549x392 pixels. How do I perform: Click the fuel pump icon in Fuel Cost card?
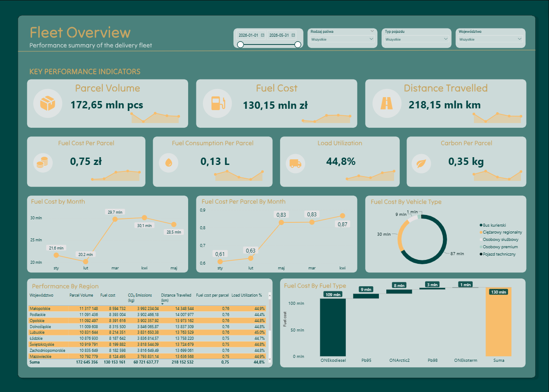(x=219, y=104)
